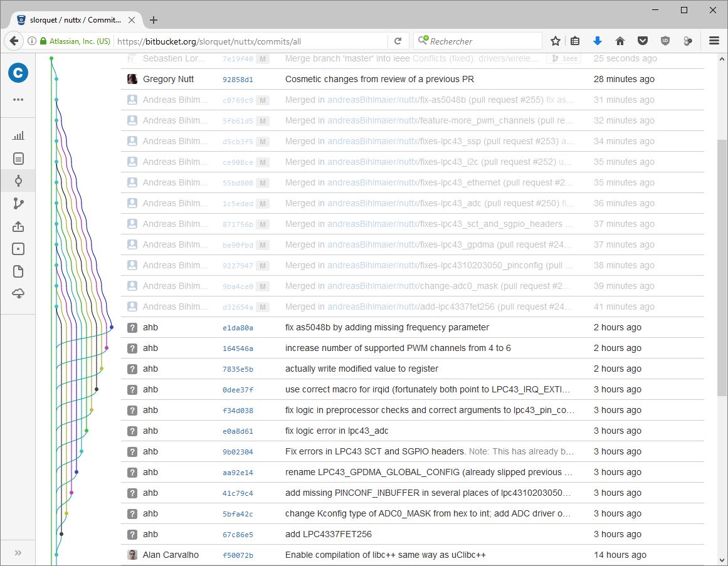Screen dimensions: 728x566
Task: Open the sidebar more actions ellipsis menu
Action: 18,100
